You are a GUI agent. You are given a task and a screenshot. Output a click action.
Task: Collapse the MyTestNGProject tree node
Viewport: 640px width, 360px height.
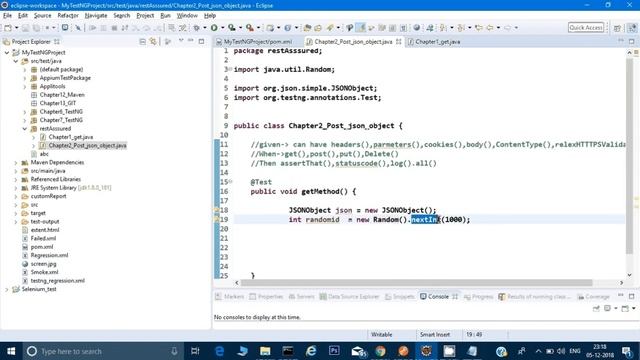(7, 53)
